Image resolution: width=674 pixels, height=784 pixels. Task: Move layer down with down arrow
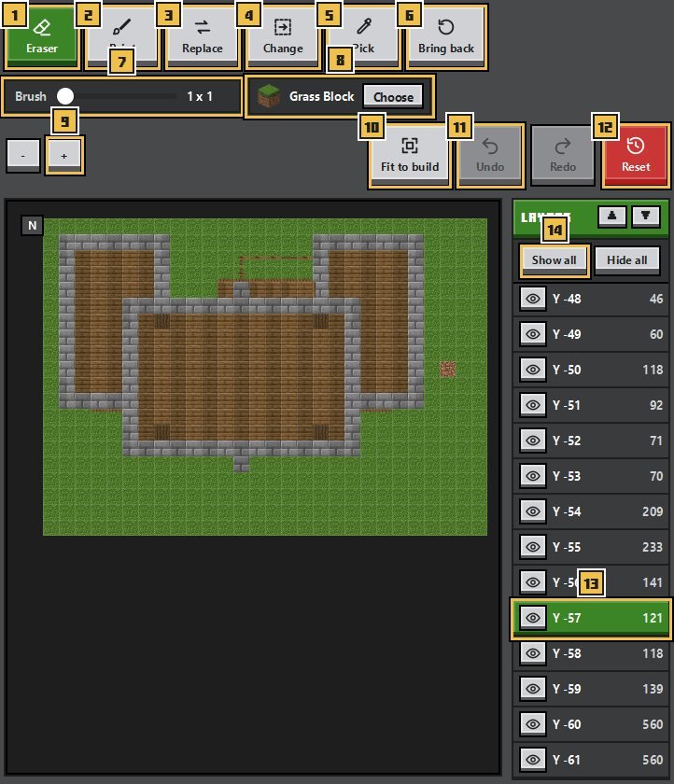pos(645,217)
